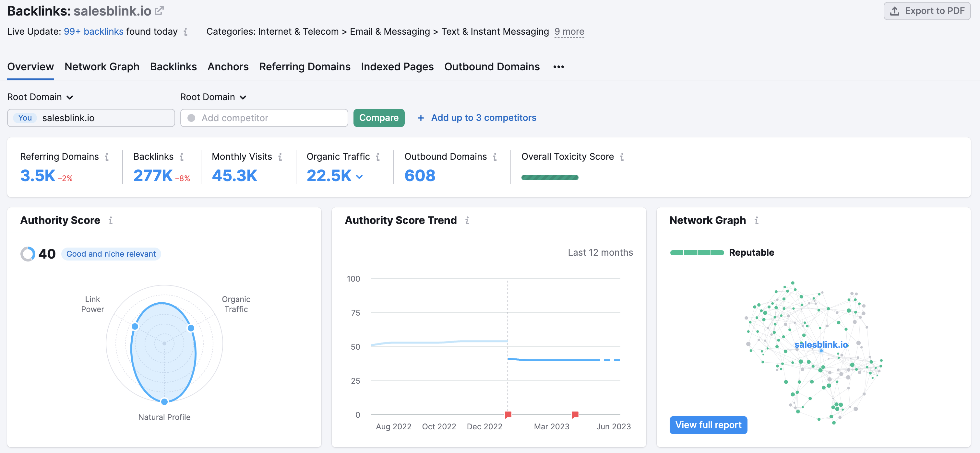Click the Email & Messaging category text
The width and height of the screenshot is (980, 453).
click(389, 31)
